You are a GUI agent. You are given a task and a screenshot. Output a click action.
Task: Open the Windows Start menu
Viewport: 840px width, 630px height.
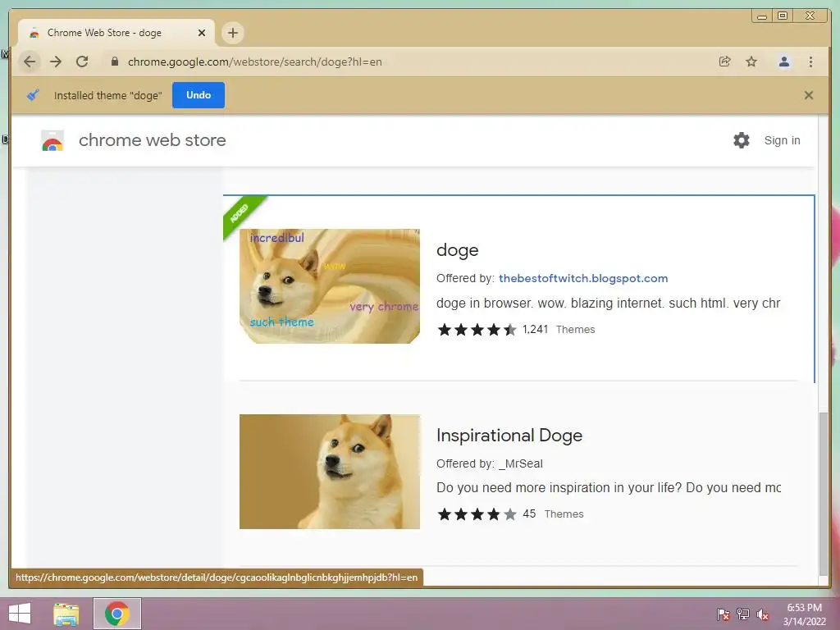pyautogui.click(x=20, y=614)
